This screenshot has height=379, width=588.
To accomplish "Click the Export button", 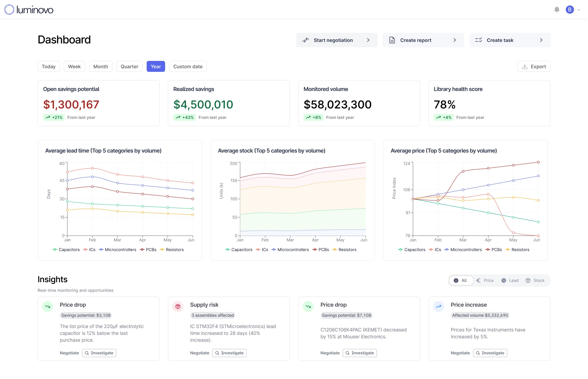I will pos(534,66).
